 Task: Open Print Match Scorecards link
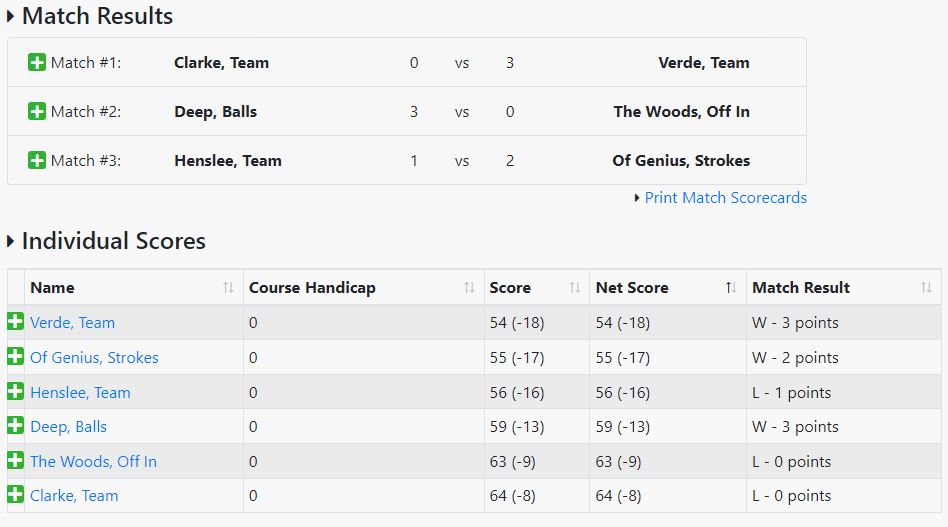(725, 198)
